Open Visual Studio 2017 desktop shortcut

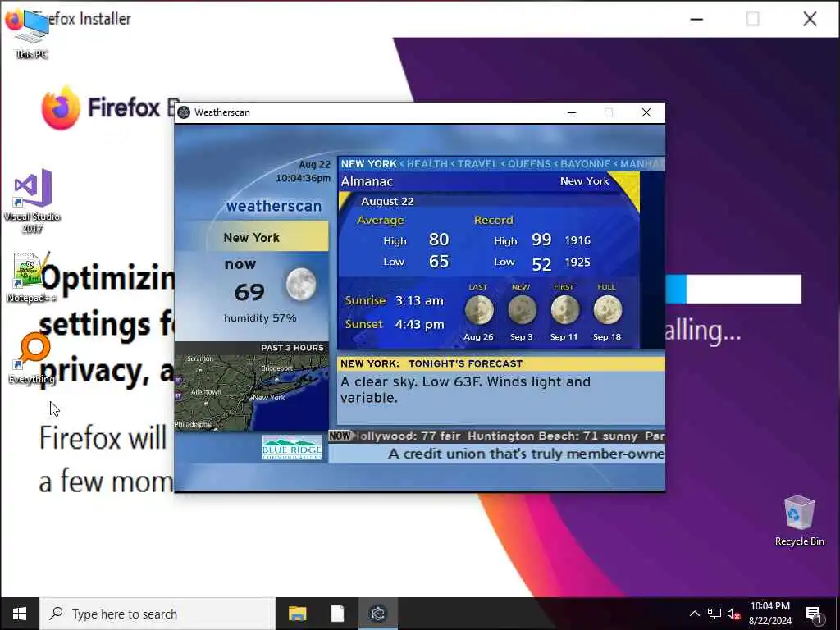(x=32, y=200)
